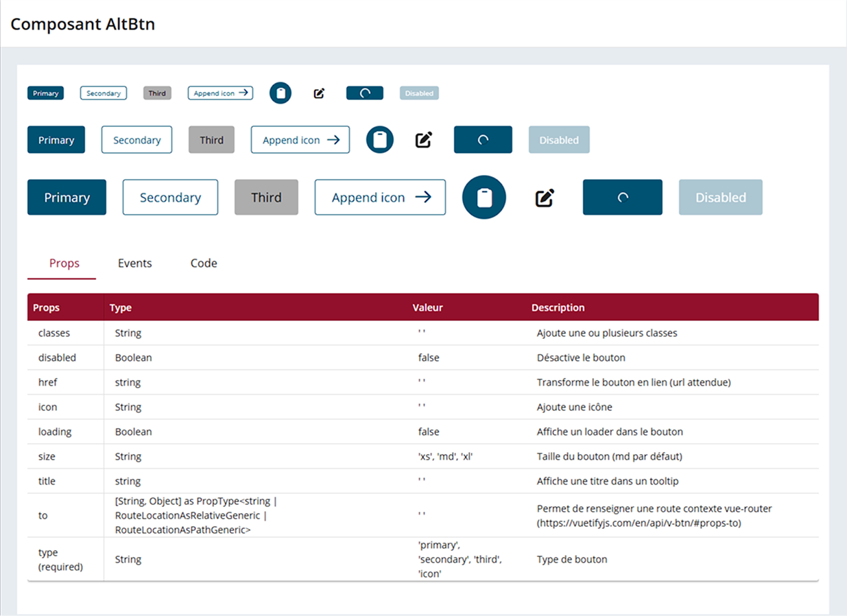Click the smallest pencil edit icon
The image size is (847, 616).
point(319,93)
